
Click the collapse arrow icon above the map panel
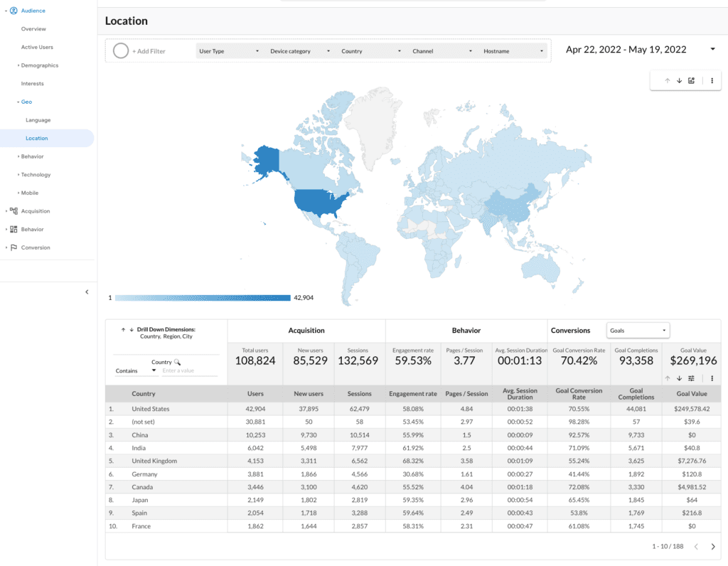[x=666, y=80]
